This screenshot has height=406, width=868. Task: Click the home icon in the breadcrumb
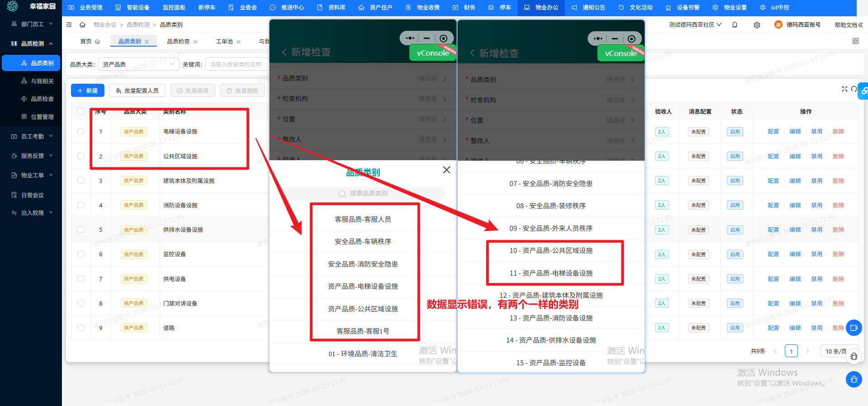[x=82, y=24]
